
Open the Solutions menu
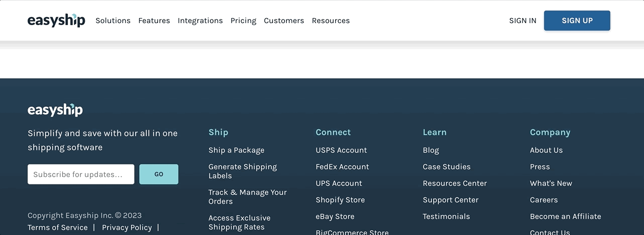[x=113, y=21]
